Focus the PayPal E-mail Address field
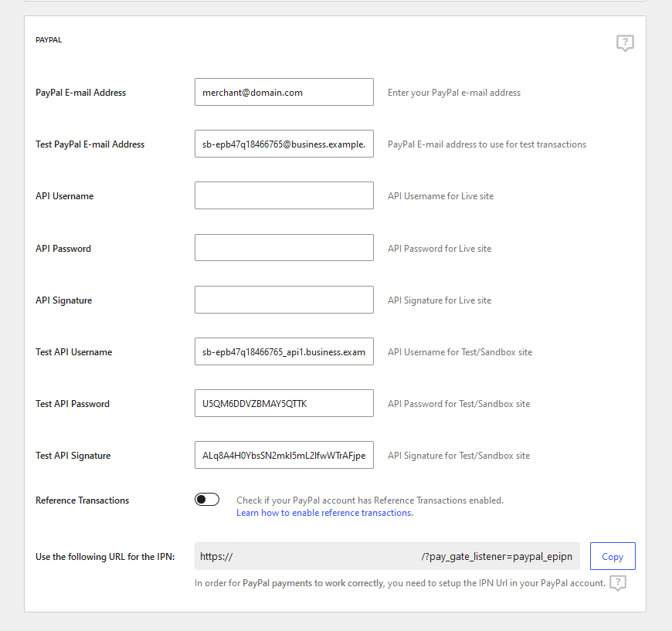Viewport: 672px width, 631px height. click(284, 92)
